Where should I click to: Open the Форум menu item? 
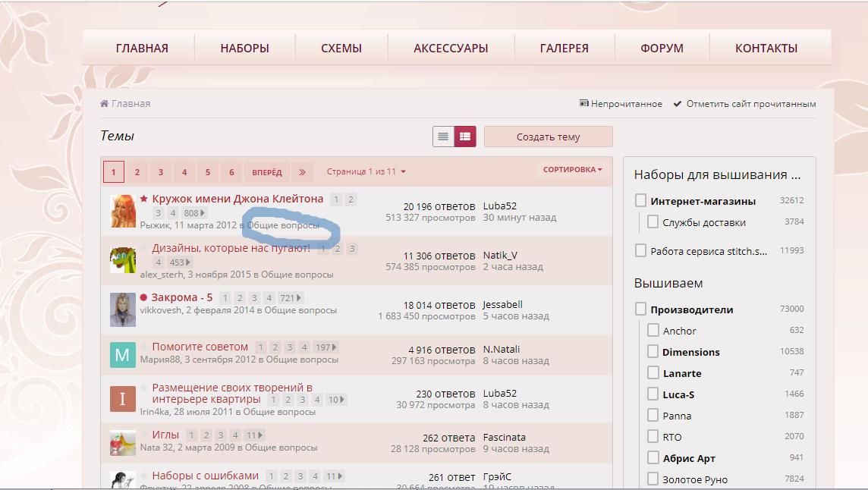pos(662,48)
